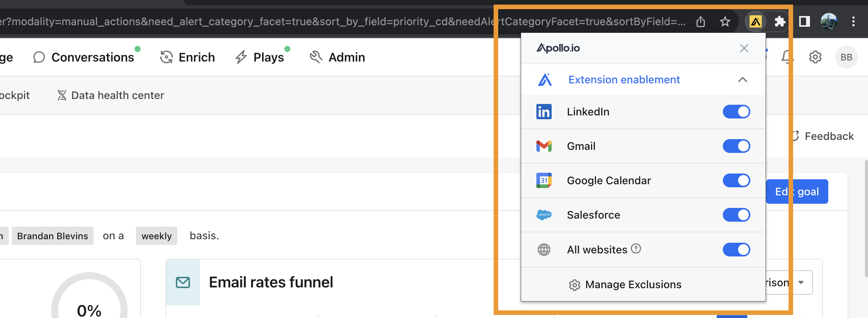Open the Admin tab
The image size is (868, 318).
[x=337, y=57]
